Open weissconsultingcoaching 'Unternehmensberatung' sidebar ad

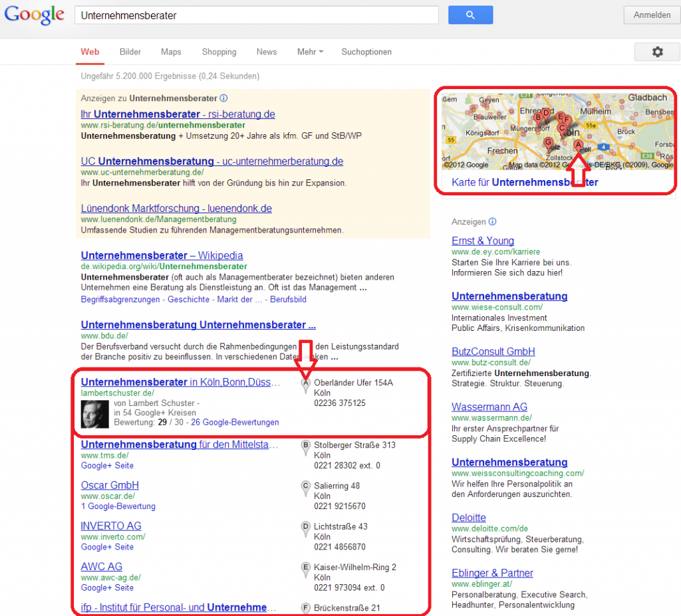(509, 462)
